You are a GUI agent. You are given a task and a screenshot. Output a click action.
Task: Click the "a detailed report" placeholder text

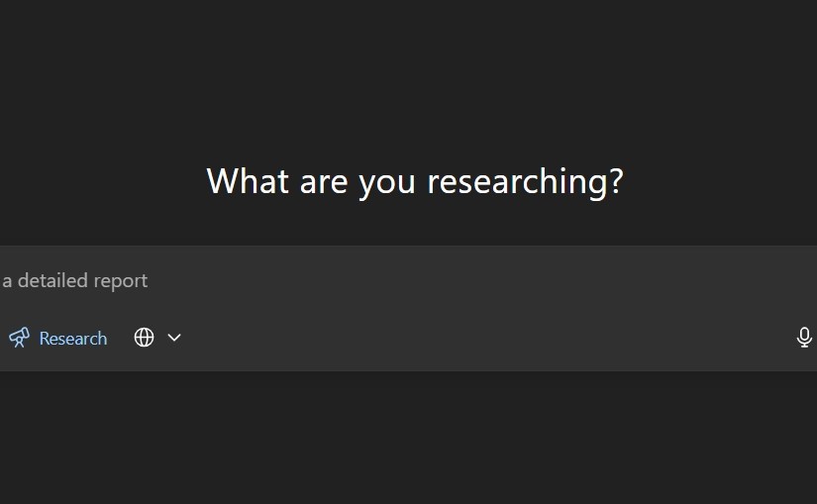click(75, 281)
